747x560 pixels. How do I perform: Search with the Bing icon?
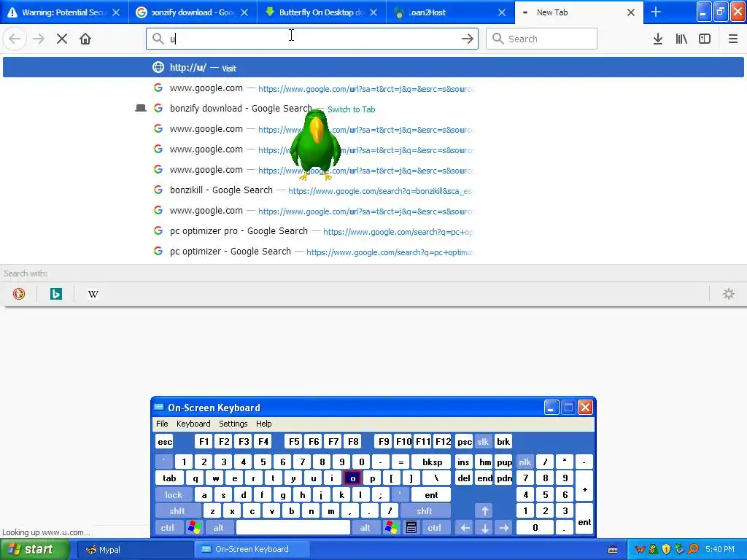[x=56, y=294]
